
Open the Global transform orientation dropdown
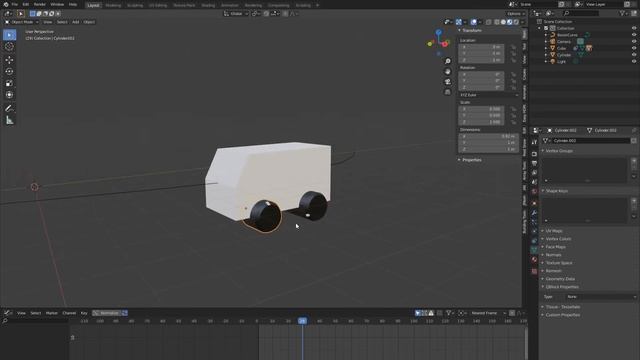(236, 14)
